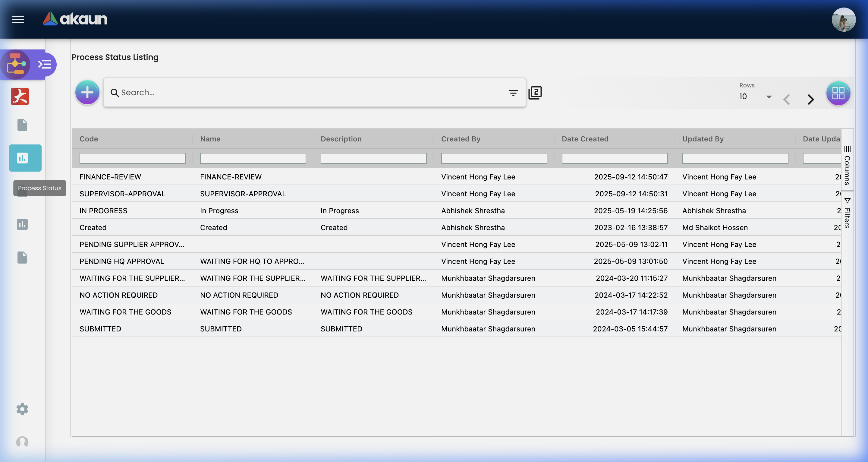Select highlighted Process Status sidebar icon

tap(25, 158)
